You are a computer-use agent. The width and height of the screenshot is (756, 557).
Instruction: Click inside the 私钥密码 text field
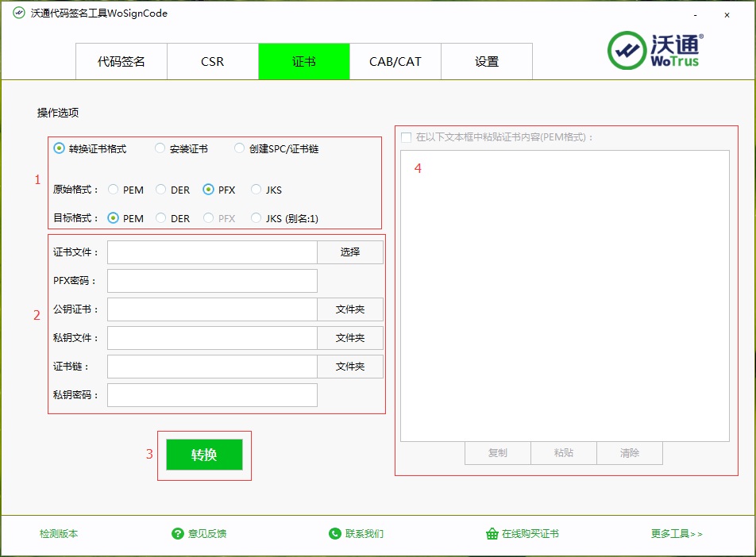pyautogui.click(x=212, y=395)
